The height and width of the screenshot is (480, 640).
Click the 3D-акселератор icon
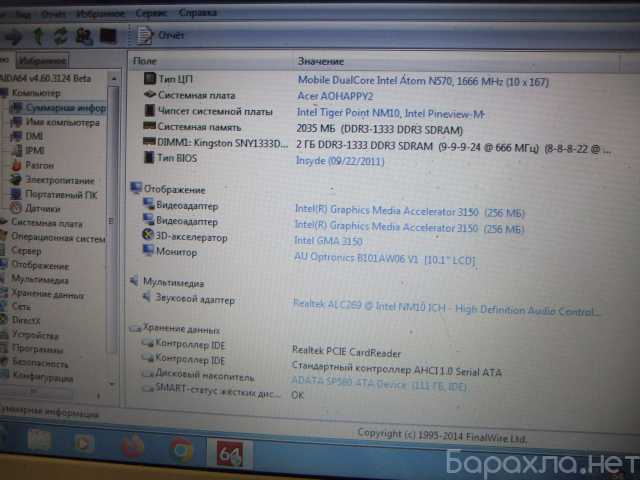148,235
